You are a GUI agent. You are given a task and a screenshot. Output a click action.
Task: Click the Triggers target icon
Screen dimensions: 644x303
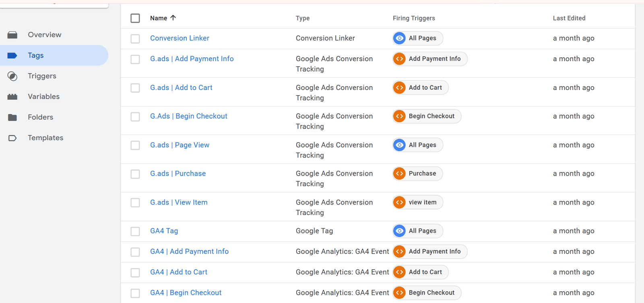click(x=12, y=76)
